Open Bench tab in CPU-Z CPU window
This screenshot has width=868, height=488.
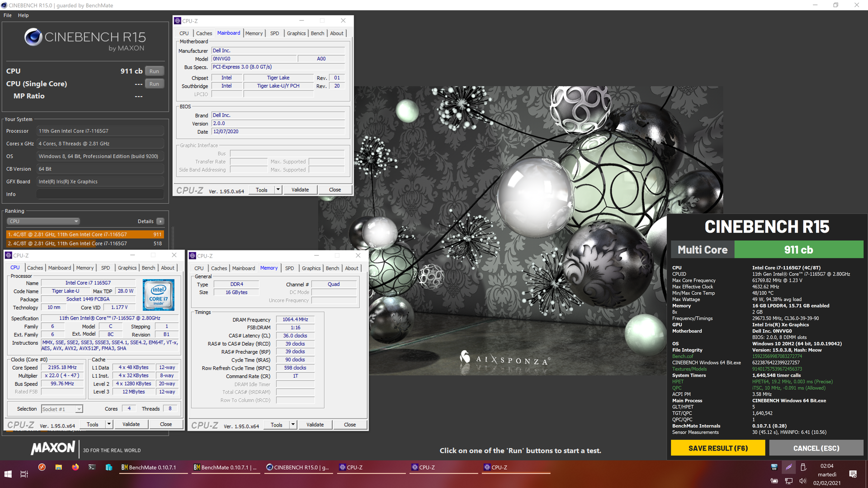pyautogui.click(x=148, y=268)
